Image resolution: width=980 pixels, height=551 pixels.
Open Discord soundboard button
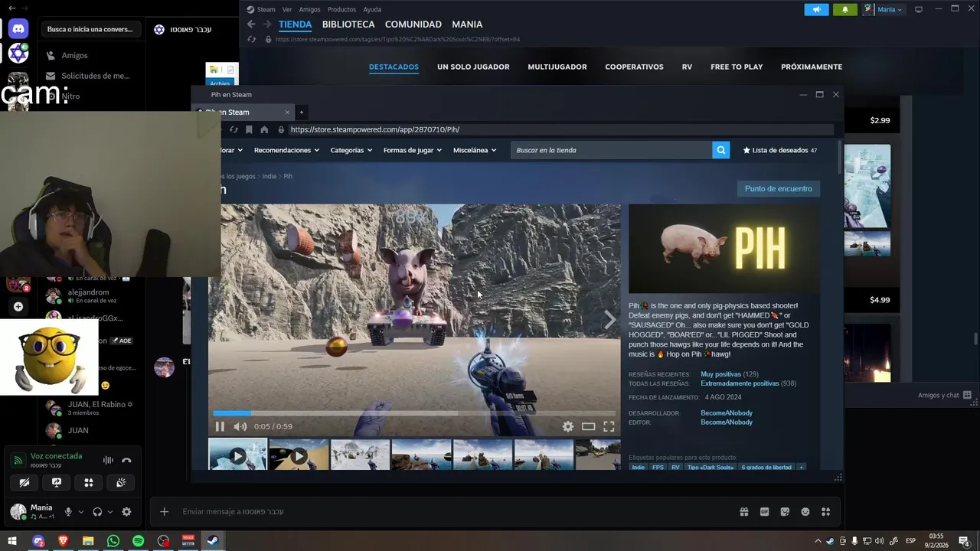coord(121,482)
